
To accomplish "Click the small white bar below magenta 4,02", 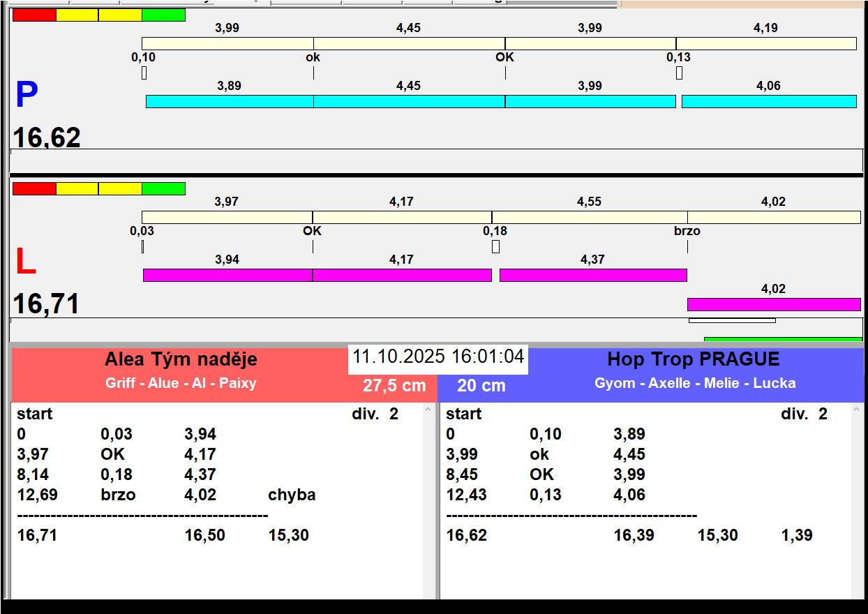I will tap(732, 320).
